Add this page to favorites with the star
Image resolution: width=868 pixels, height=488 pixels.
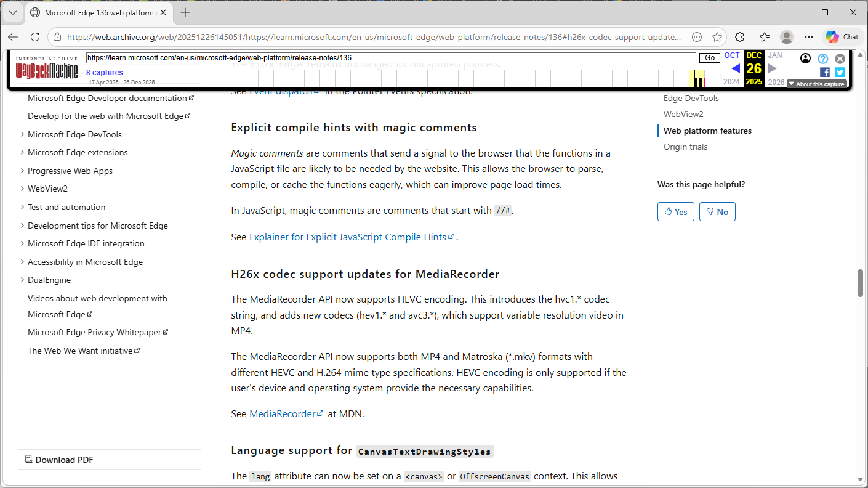coord(717,37)
